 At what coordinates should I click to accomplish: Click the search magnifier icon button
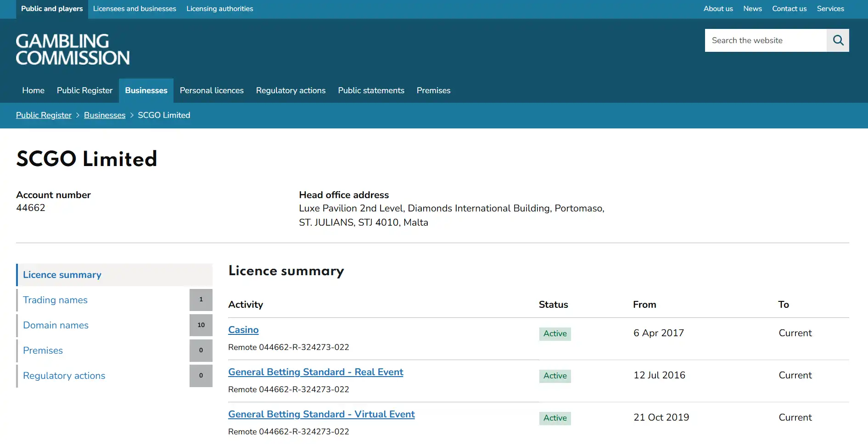click(838, 40)
